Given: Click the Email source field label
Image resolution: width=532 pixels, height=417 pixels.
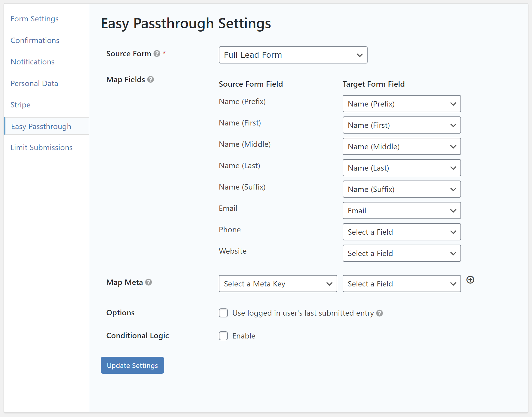Looking at the screenshot, I should click(x=228, y=208).
